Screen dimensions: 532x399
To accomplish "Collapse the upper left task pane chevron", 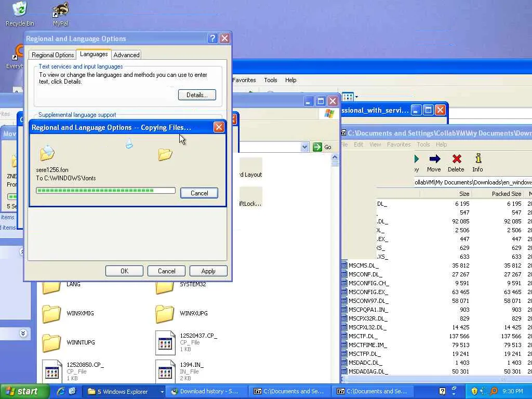I will (22, 251).
